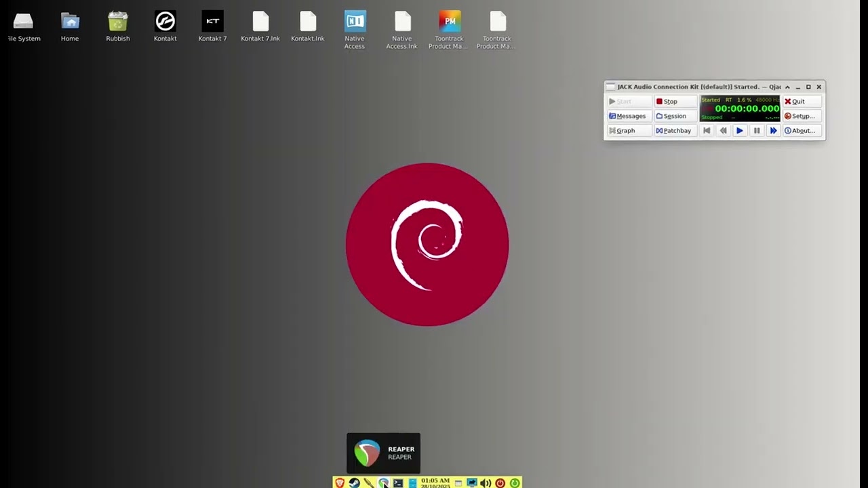The height and width of the screenshot is (488, 868).
Task: Open the Messages window in JACK
Action: point(629,116)
